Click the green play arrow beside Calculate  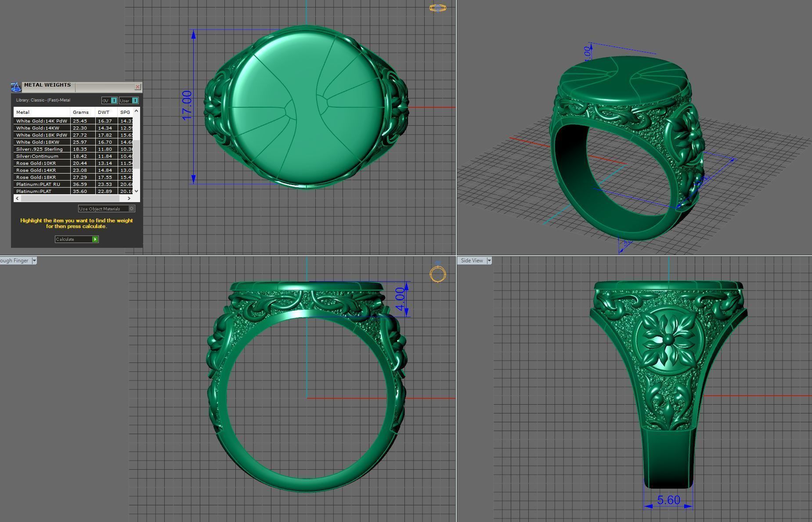(x=95, y=239)
